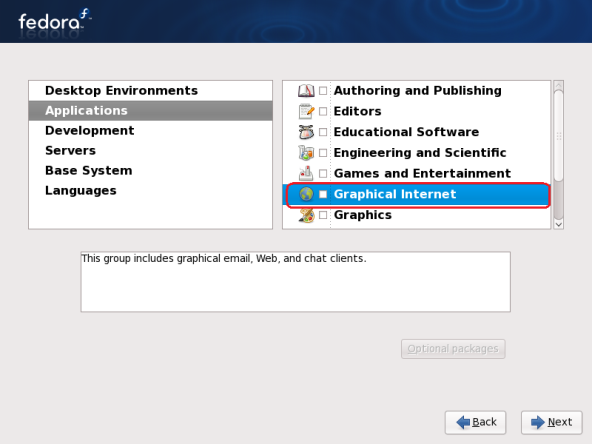
Task: Click the scroll down arrow in package list
Action: point(558,225)
